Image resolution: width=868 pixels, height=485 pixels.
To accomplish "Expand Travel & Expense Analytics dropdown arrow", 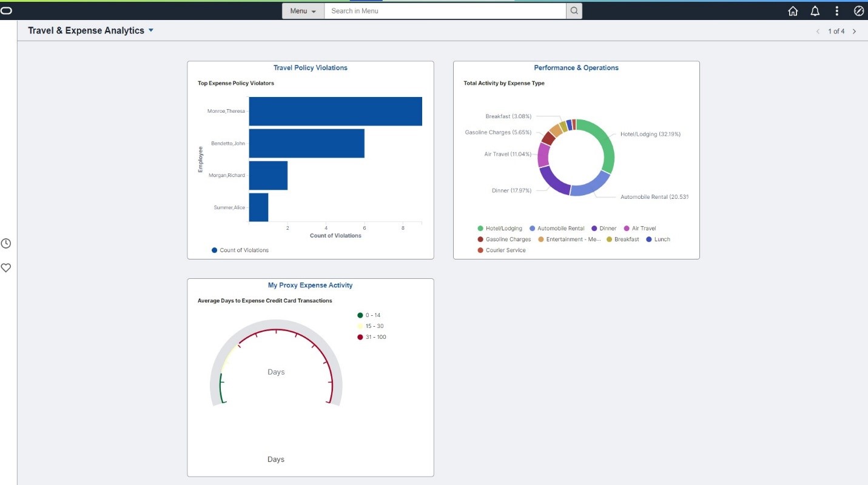I will pyautogui.click(x=151, y=30).
